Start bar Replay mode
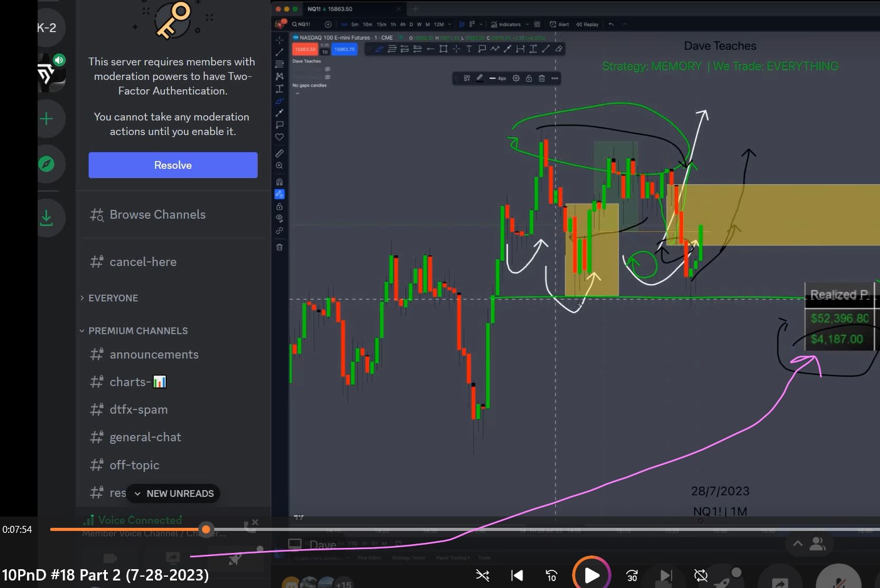880x588 pixels. pos(587,24)
